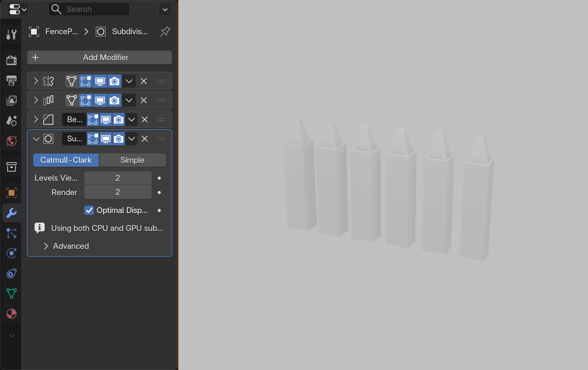Open the Particles properties tab
This screenshot has height=370, width=588.
pos(12,233)
